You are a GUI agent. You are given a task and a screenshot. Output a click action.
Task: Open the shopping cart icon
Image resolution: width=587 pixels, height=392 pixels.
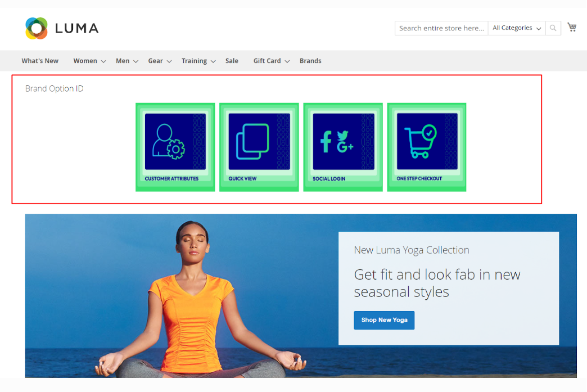point(572,27)
